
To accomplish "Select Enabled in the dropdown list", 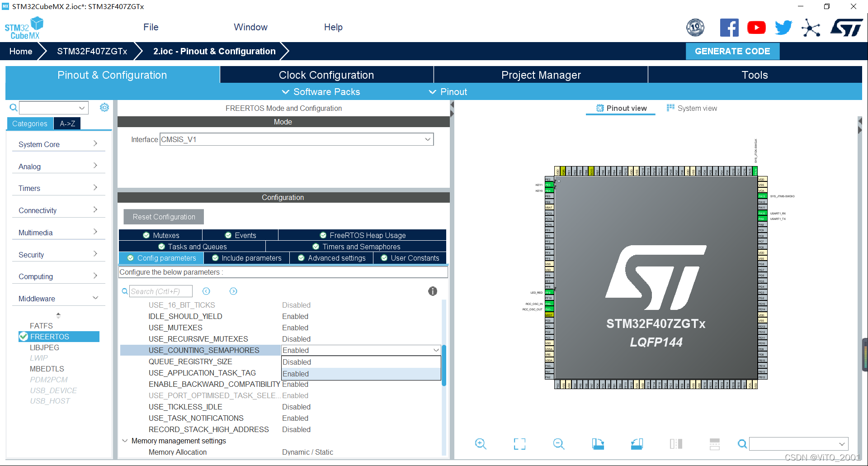I will click(361, 374).
